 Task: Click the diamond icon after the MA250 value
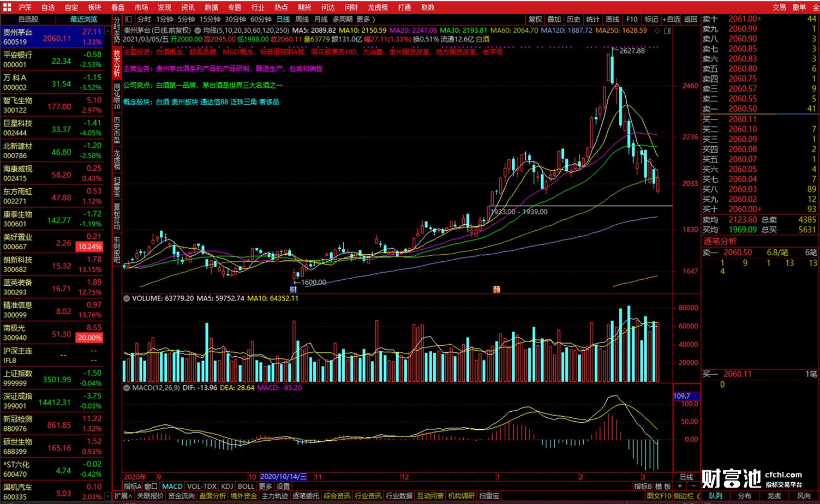click(657, 31)
